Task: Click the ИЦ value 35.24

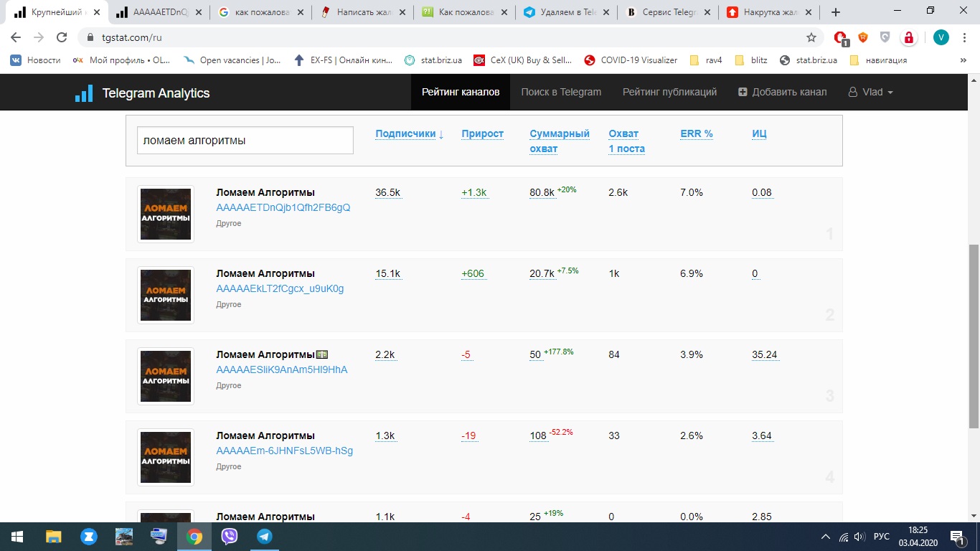Action: pyautogui.click(x=764, y=354)
